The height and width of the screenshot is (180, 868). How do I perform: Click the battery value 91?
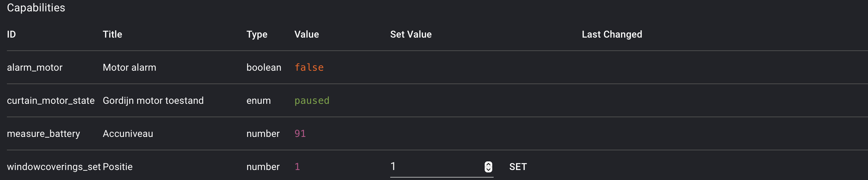pyautogui.click(x=300, y=134)
